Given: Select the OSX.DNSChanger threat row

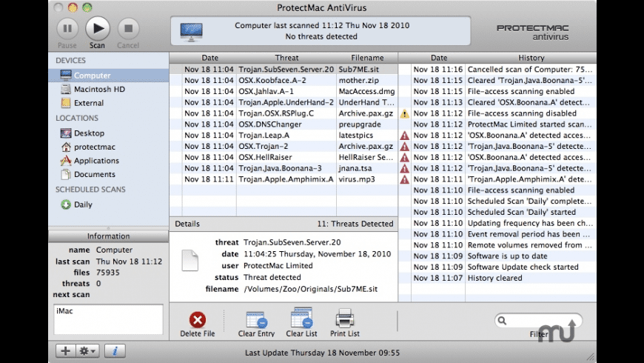Looking at the screenshot, I should coord(284,124).
